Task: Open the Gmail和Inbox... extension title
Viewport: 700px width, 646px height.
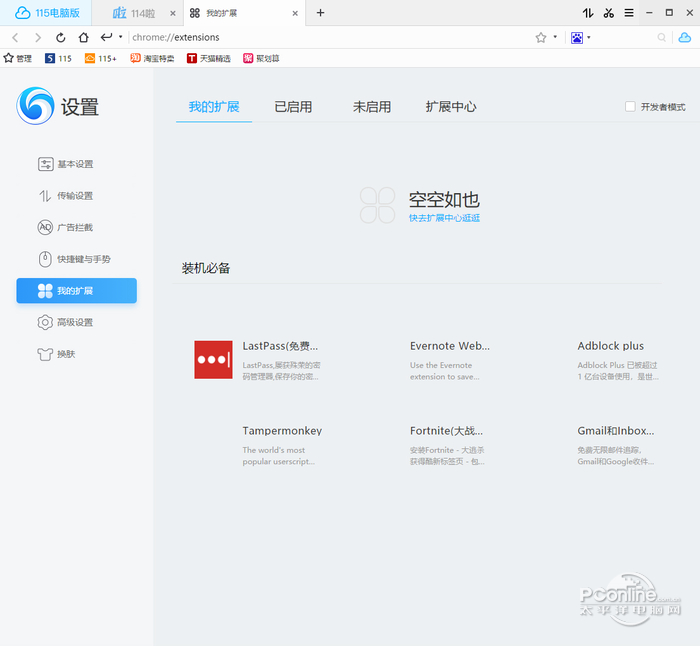Action: coord(616,431)
